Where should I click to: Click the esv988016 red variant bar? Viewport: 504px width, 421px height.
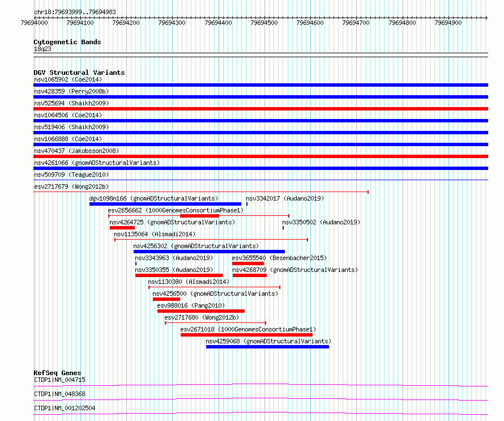click(x=201, y=311)
